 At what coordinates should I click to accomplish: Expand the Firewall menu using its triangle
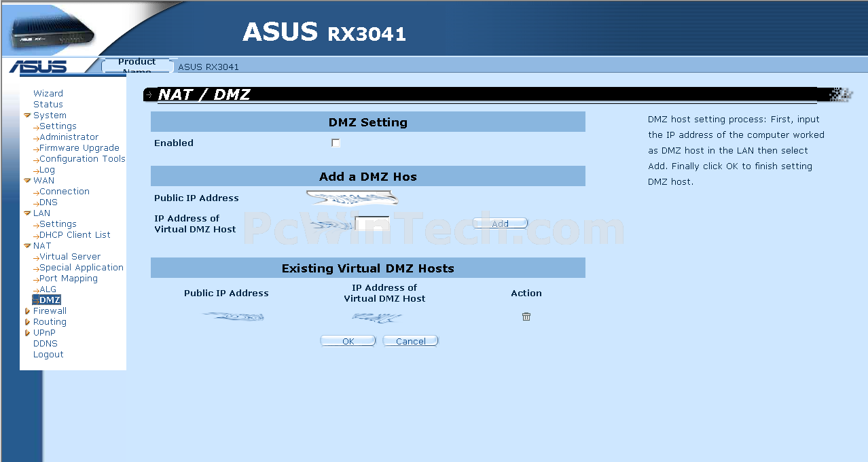pos(27,311)
